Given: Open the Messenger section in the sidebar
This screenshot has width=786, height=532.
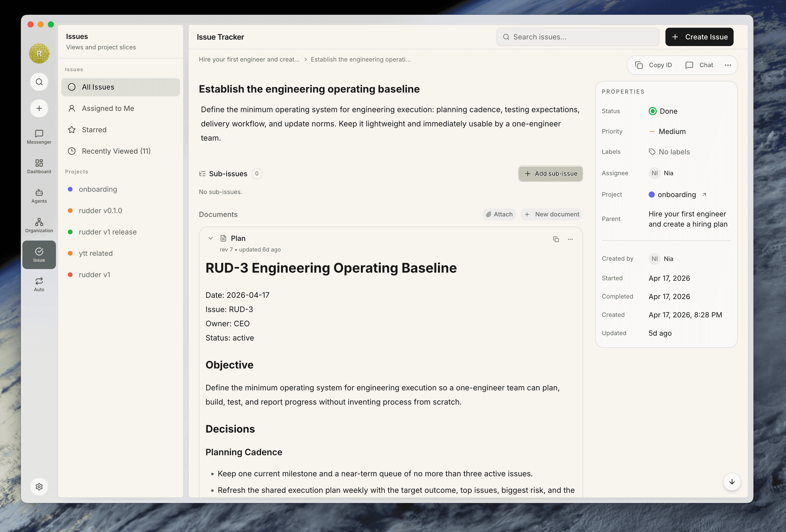Looking at the screenshot, I should (x=39, y=137).
